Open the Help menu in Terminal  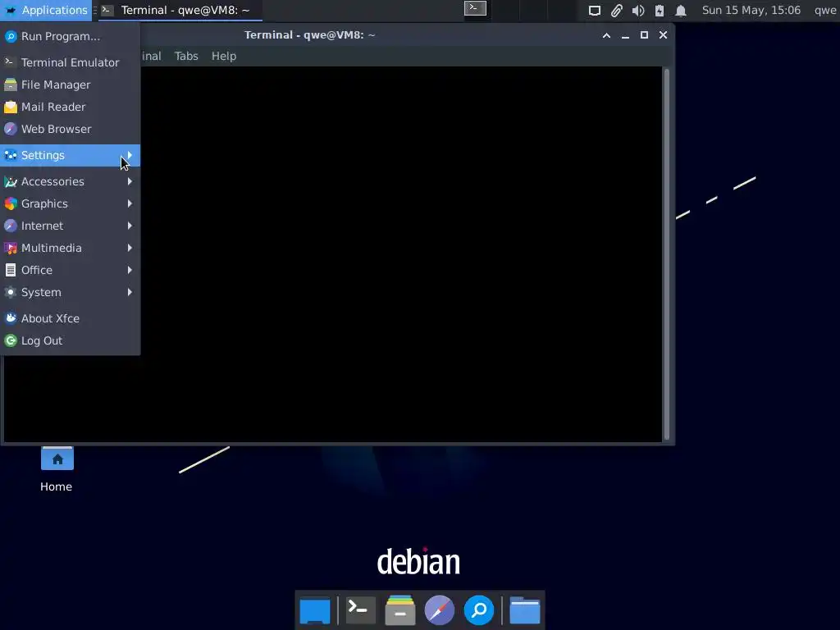(223, 56)
